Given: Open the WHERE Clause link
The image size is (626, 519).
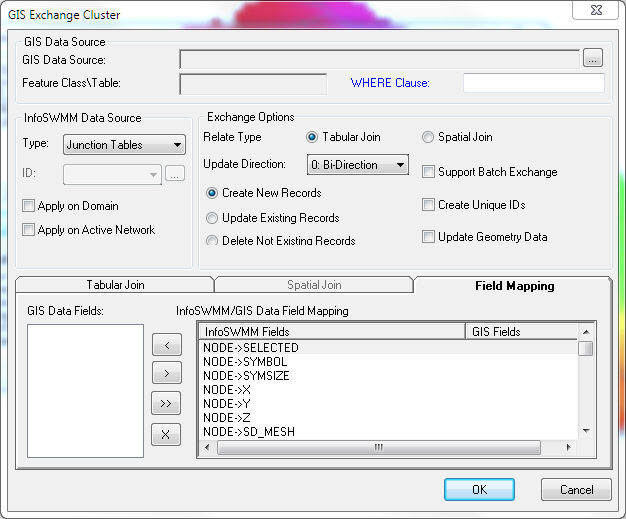Looking at the screenshot, I should (x=390, y=83).
